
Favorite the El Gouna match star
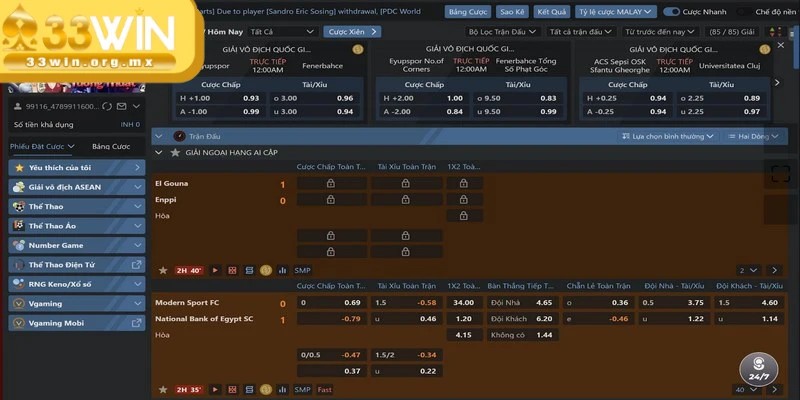163,270
